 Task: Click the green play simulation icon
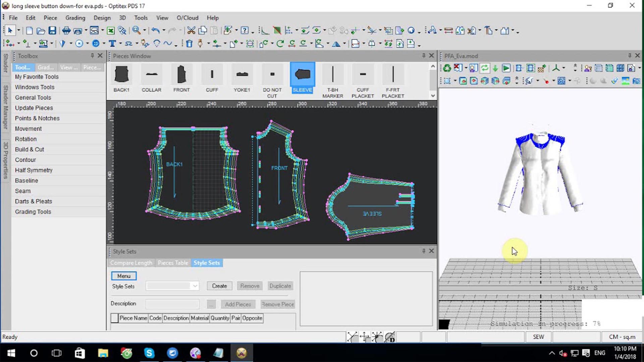[x=506, y=68]
